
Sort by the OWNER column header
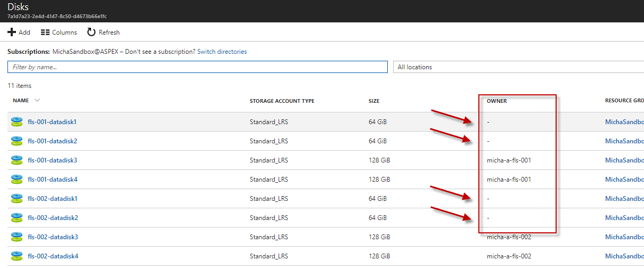click(496, 101)
